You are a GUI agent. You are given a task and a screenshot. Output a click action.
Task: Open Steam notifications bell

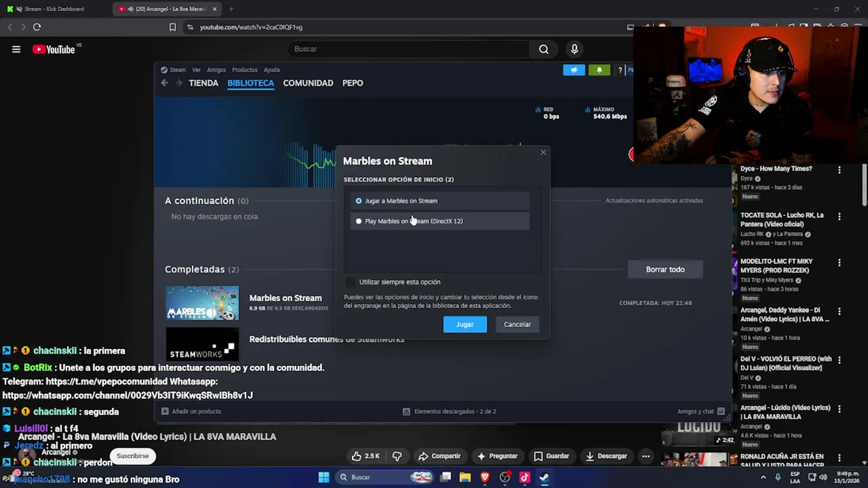point(599,70)
